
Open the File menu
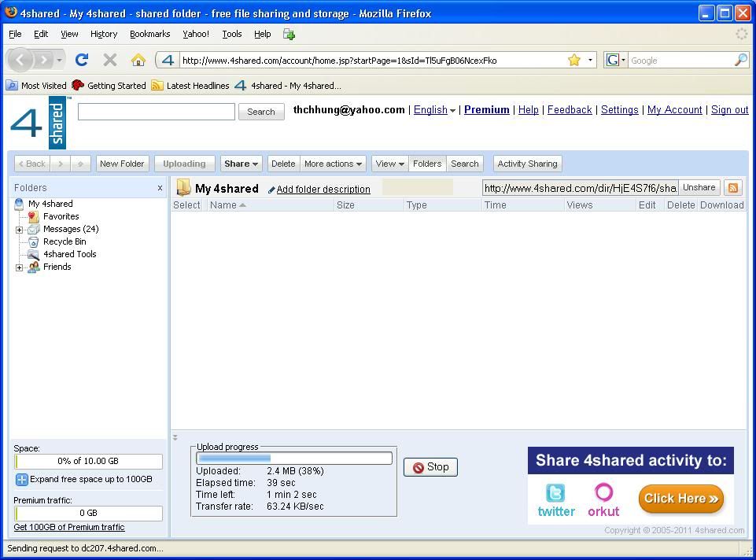[16, 34]
